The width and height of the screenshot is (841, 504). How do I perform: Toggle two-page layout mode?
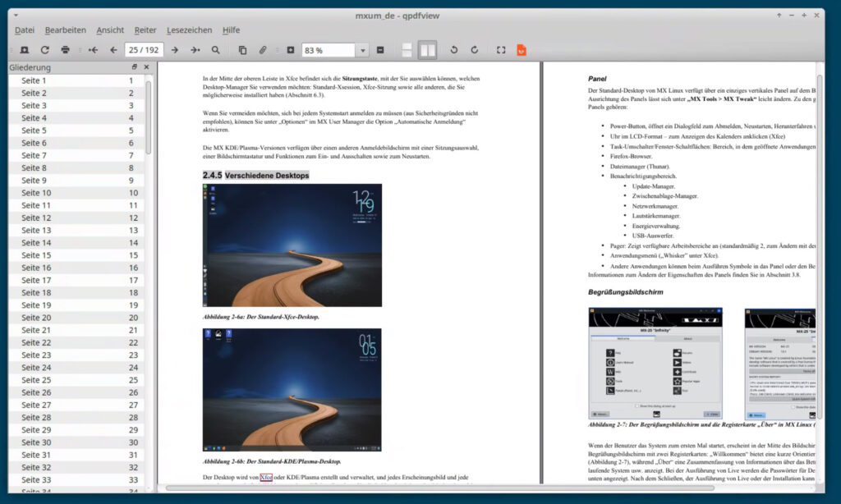coord(427,50)
